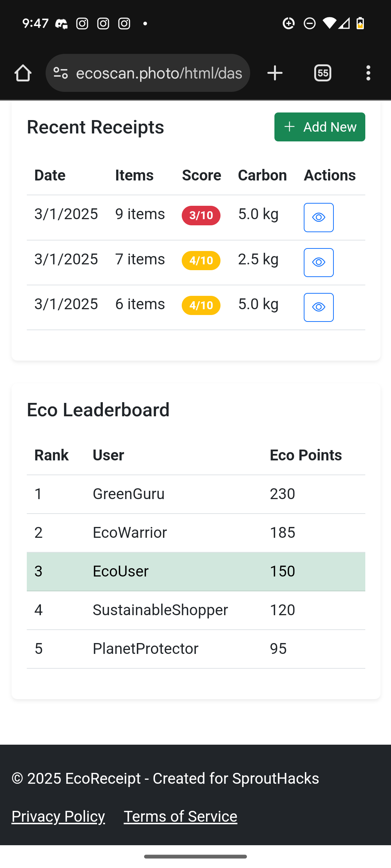The height and width of the screenshot is (868, 391).
Task: View the 7 items receipt details
Action: click(318, 263)
